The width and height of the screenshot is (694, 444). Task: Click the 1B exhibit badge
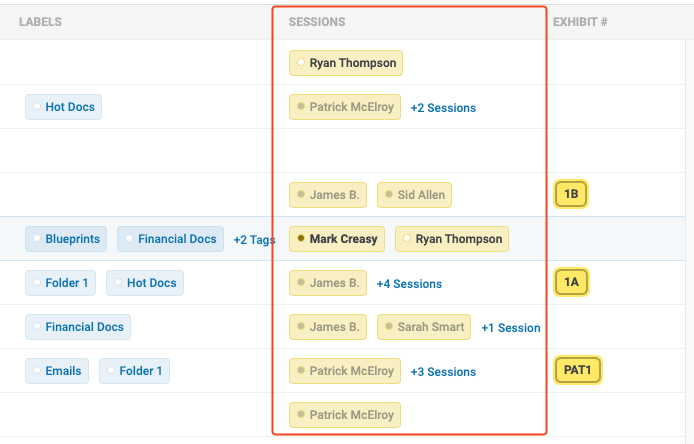[571, 194]
